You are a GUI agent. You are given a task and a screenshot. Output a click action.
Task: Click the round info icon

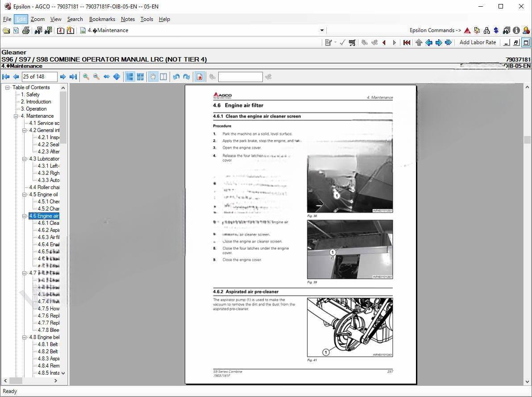pyautogui.click(x=516, y=30)
